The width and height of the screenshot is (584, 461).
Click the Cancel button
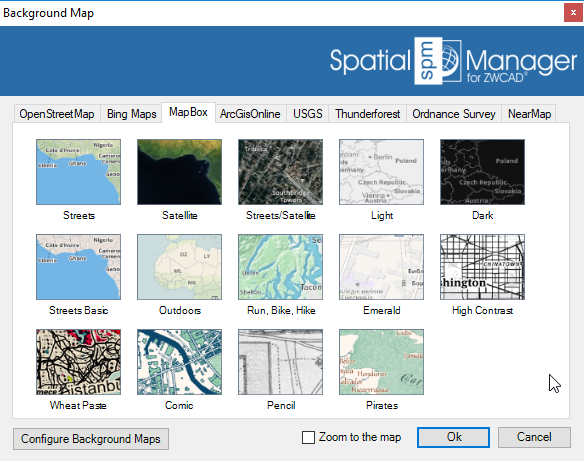pos(534,437)
